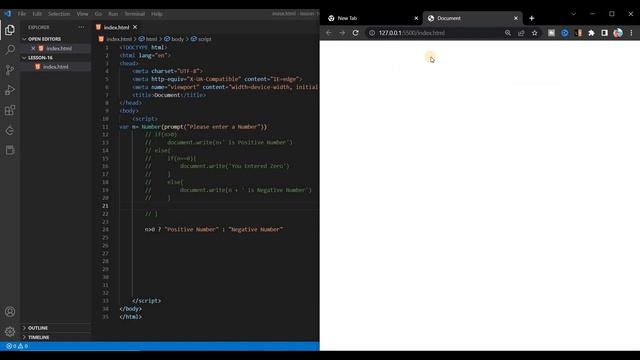Close the Document browser tab

(x=516, y=18)
